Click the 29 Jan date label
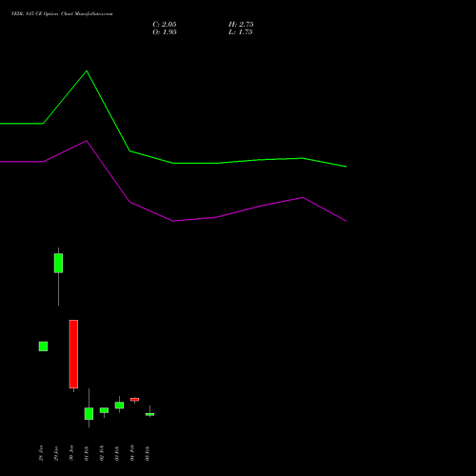This screenshot has width=476, height=476. 56,453
